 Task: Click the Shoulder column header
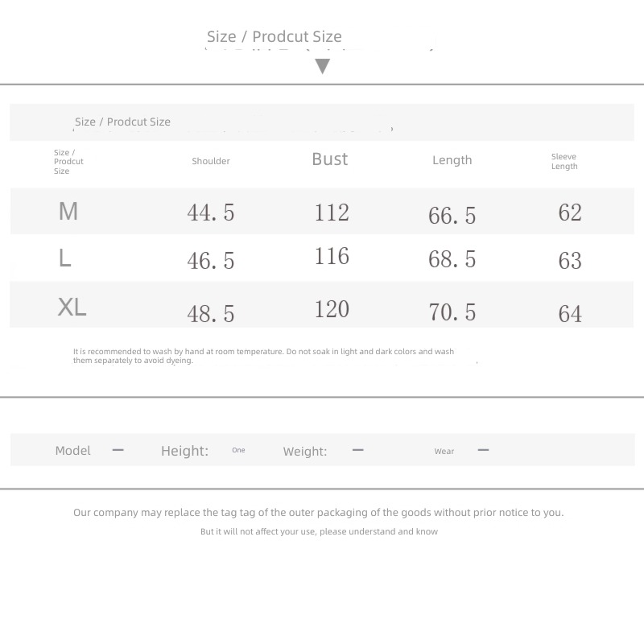coord(211,161)
